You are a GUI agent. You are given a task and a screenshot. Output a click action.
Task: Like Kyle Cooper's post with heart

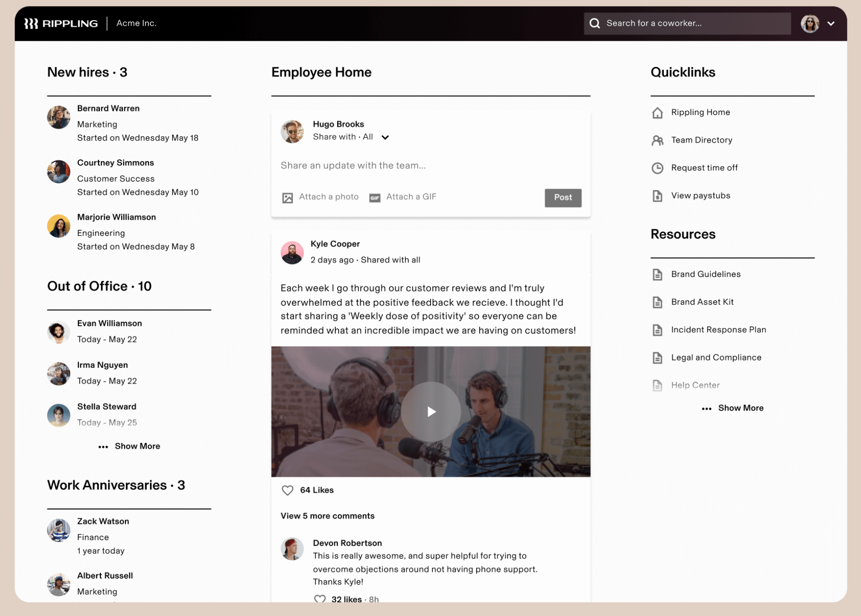pos(287,491)
